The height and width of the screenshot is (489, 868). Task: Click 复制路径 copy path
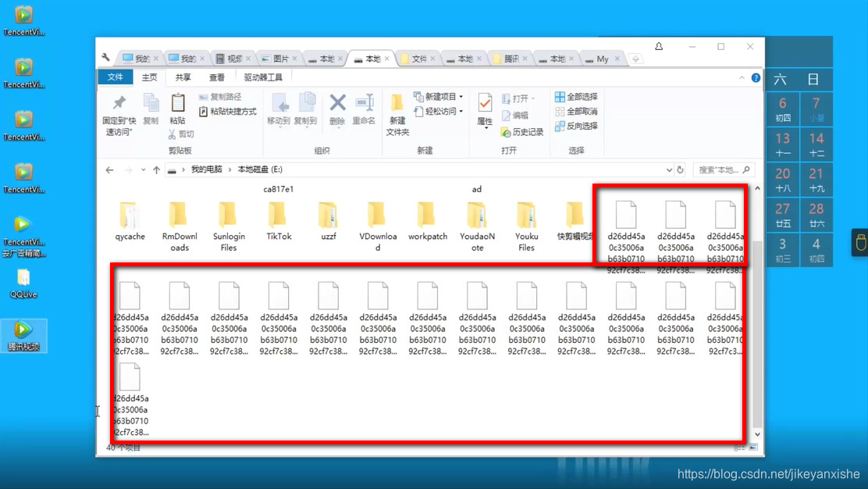(x=220, y=96)
